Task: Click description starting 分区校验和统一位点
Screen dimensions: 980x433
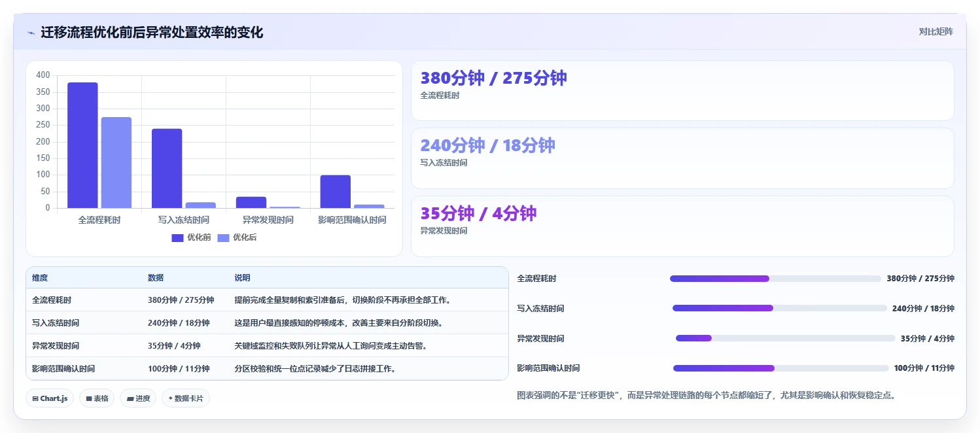Action: (x=315, y=369)
